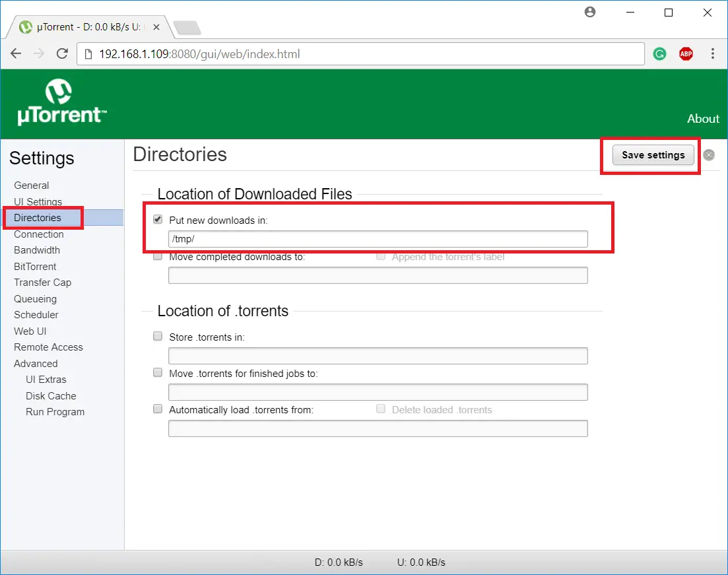Open the Chrome three-dot menu
Image resolution: width=728 pixels, height=575 pixels.
713,54
